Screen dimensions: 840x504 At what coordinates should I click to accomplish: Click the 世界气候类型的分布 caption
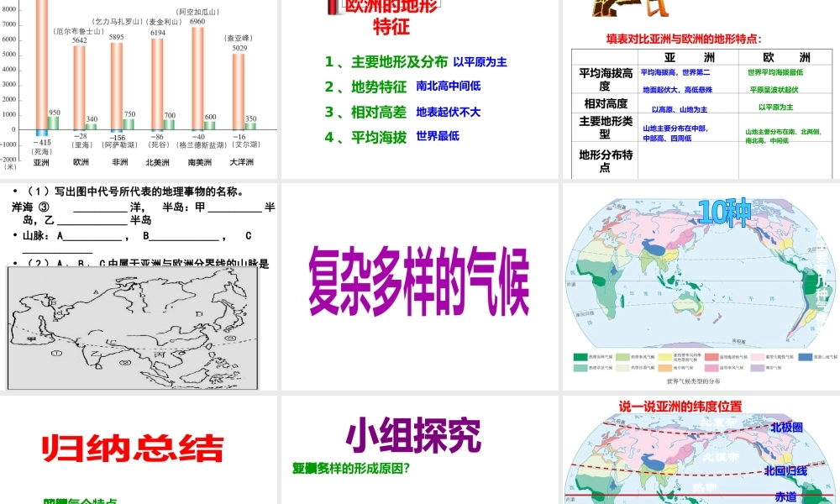(693, 381)
